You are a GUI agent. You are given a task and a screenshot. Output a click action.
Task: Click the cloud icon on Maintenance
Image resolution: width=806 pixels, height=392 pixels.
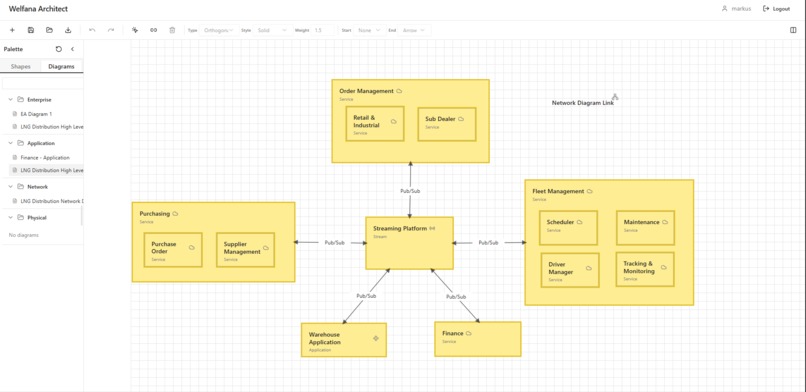[x=665, y=222]
